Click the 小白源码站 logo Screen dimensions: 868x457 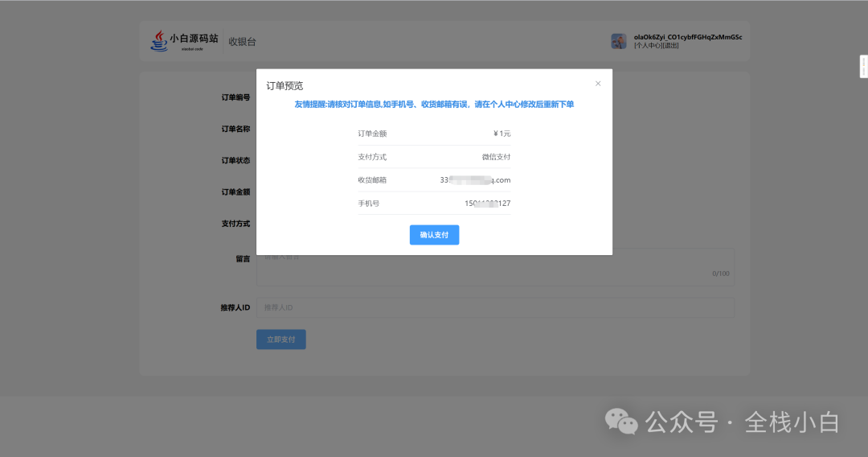[x=184, y=41]
